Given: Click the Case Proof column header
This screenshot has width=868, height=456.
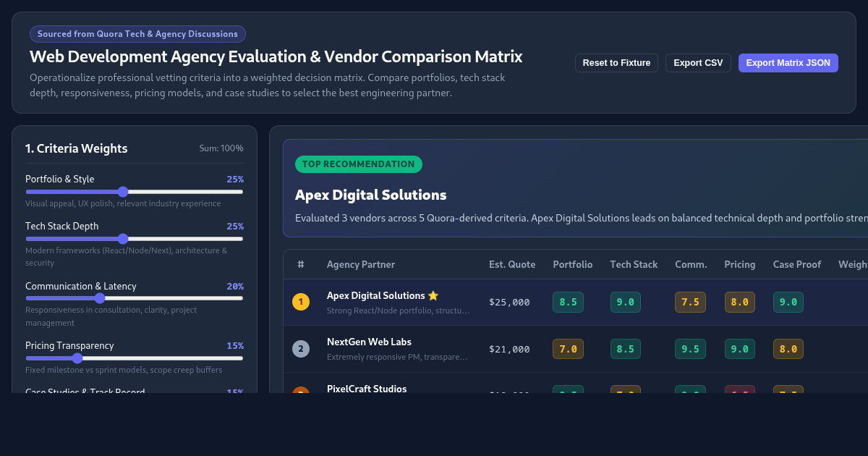Looking at the screenshot, I should click(x=797, y=264).
